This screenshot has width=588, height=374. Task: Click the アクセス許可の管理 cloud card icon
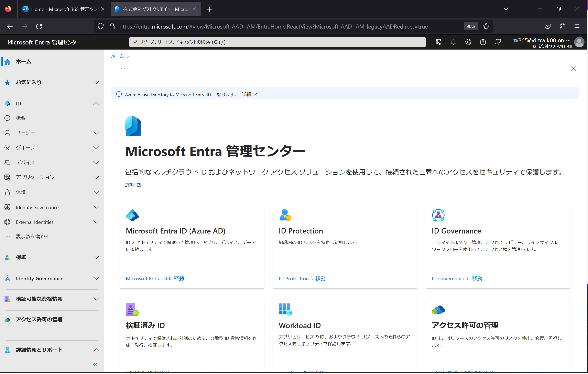click(x=438, y=310)
